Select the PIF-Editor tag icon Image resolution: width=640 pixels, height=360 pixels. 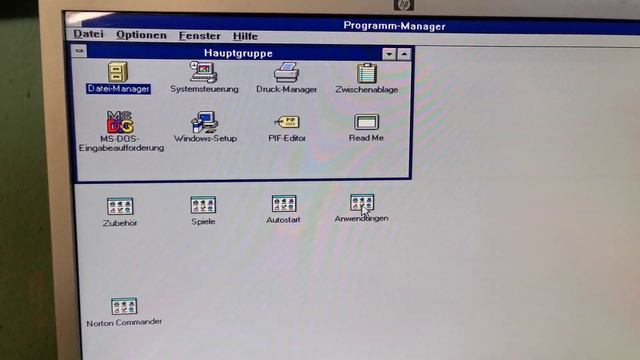pos(287,122)
